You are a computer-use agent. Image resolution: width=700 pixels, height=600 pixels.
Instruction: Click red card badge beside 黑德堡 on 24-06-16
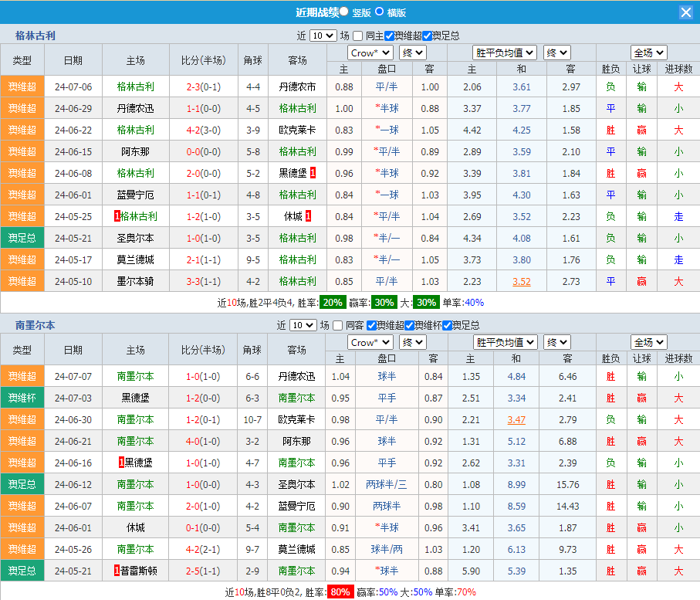pos(121,463)
